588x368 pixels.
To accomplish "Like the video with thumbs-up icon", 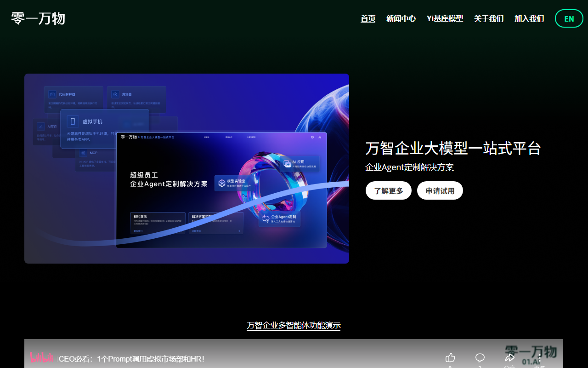I will pyautogui.click(x=450, y=357).
